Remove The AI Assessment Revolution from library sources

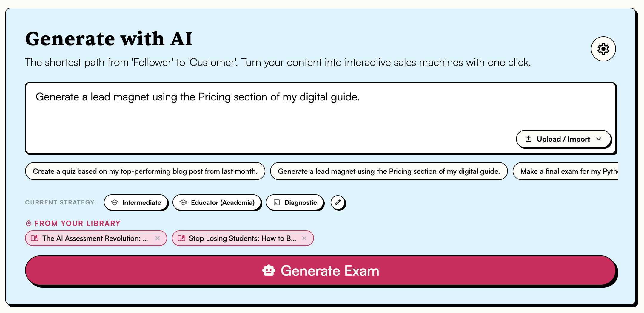158,238
